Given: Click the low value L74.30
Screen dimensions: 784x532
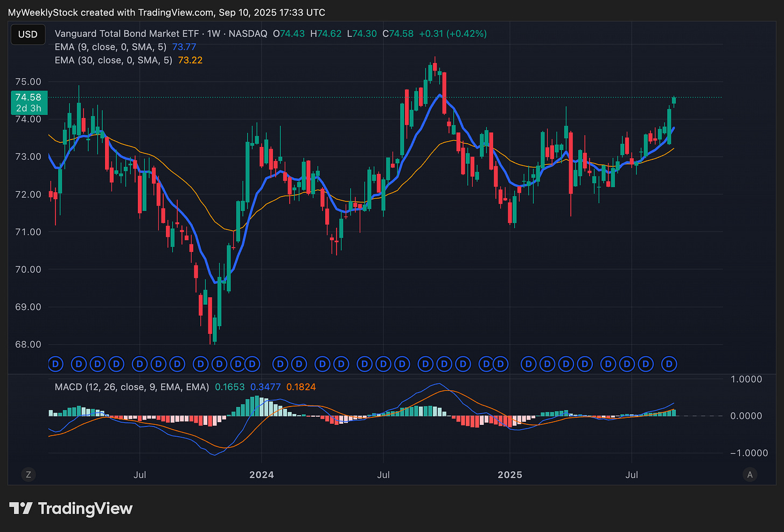Looking at the screenshot, I should pos(362,33).
